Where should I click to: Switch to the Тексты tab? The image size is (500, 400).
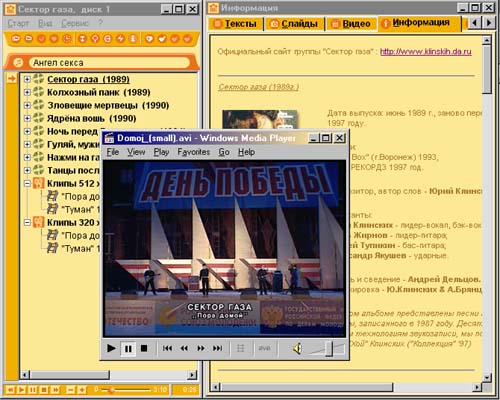tap(236, 24)
